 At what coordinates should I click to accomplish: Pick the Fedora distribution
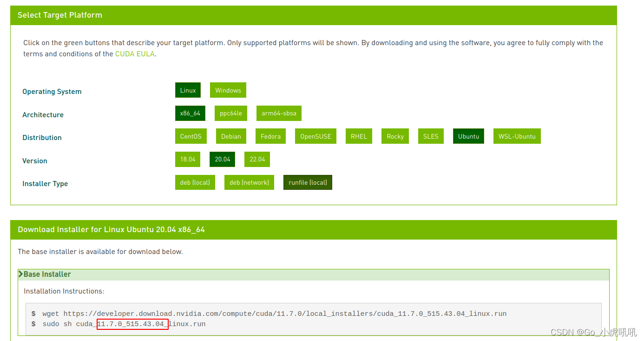(270, 136)
